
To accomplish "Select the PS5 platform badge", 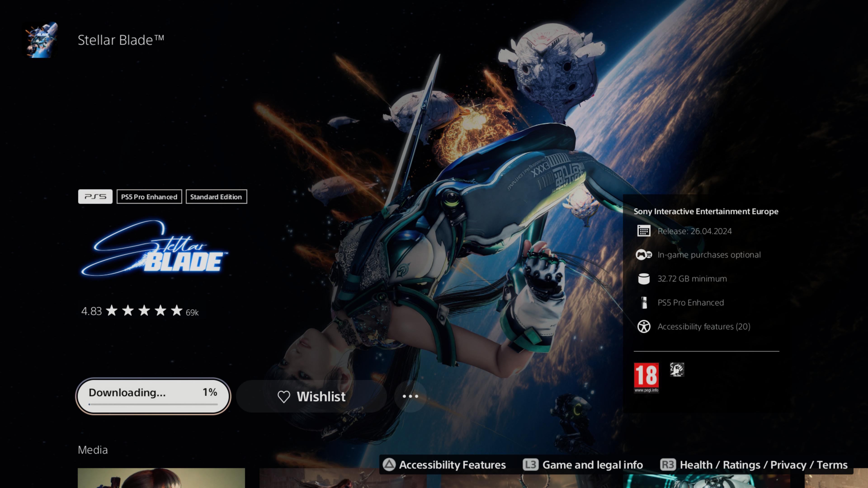I will pos(95,197).
